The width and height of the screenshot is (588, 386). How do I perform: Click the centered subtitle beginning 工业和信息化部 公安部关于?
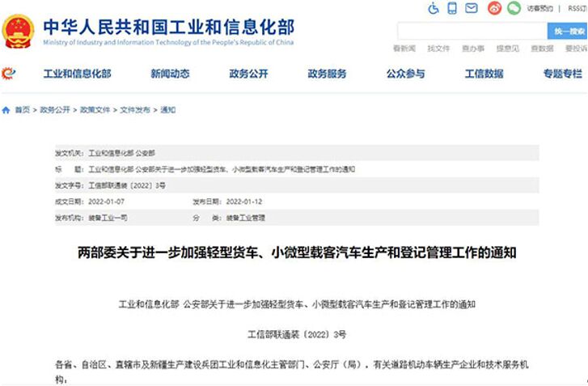[x=297, y=304]
